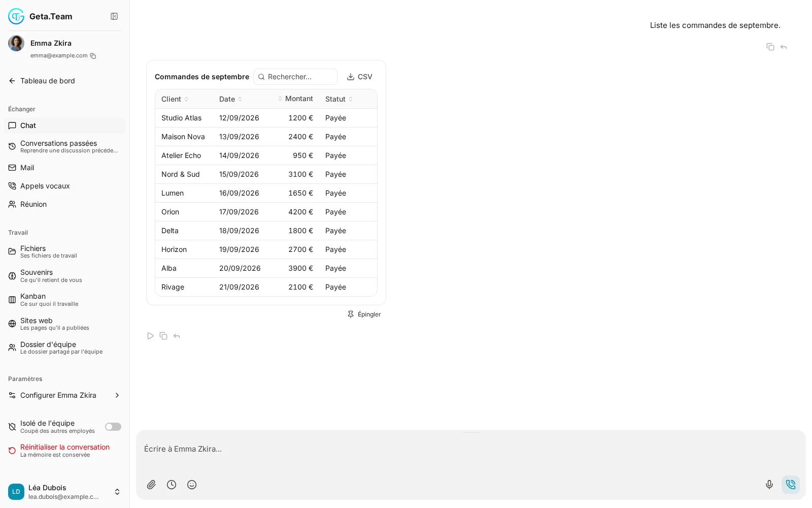Attach a file with paperclip icon
The height and width of the screenshot is (508, 812).
[151, 485]
